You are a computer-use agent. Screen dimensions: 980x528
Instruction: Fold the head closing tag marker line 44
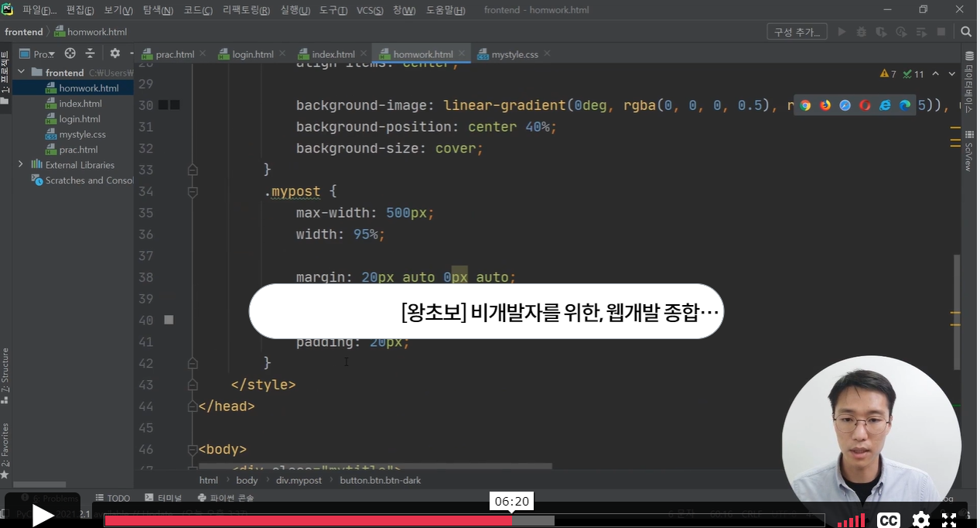point(193,406)
